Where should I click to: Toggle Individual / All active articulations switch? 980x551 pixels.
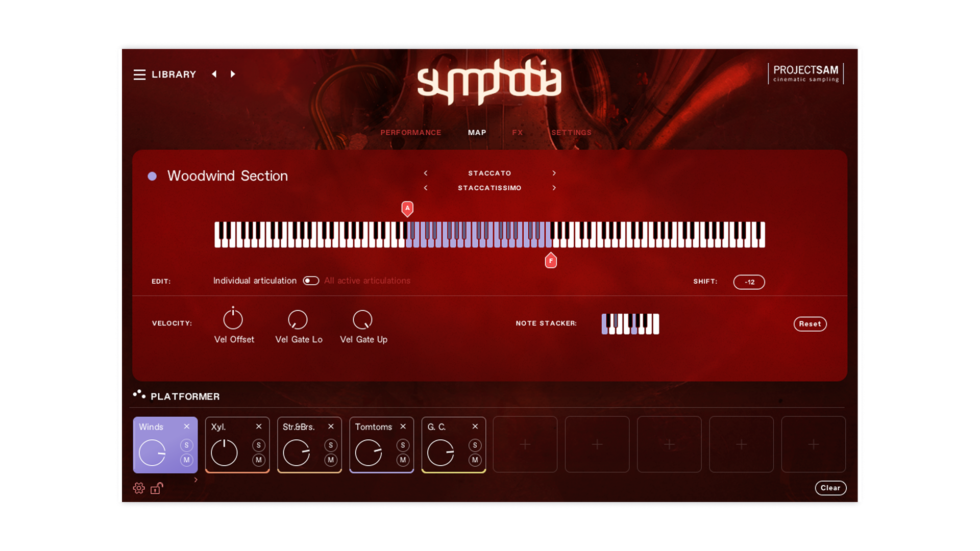tap(311, 281)
